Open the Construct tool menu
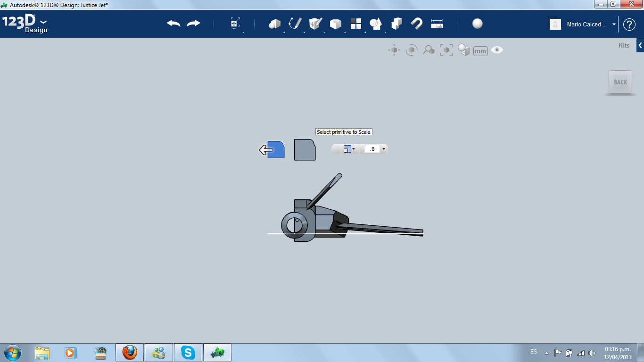Screen dimensions: 644x362 315,24
